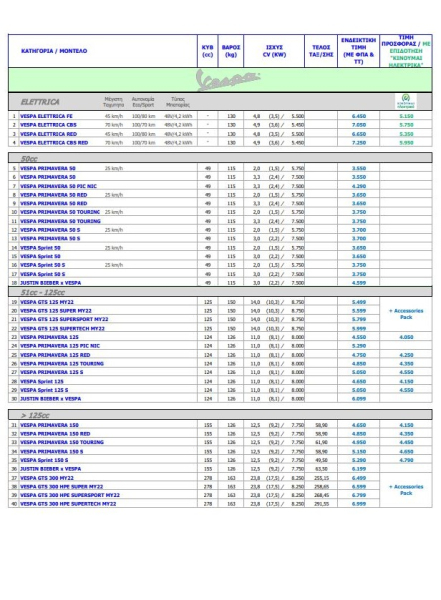Image resolution: width=441 pixels, height=600 pixels.
Task: Select model VESPA PRIMAVERA 125 RED
Action: (55, 355)
